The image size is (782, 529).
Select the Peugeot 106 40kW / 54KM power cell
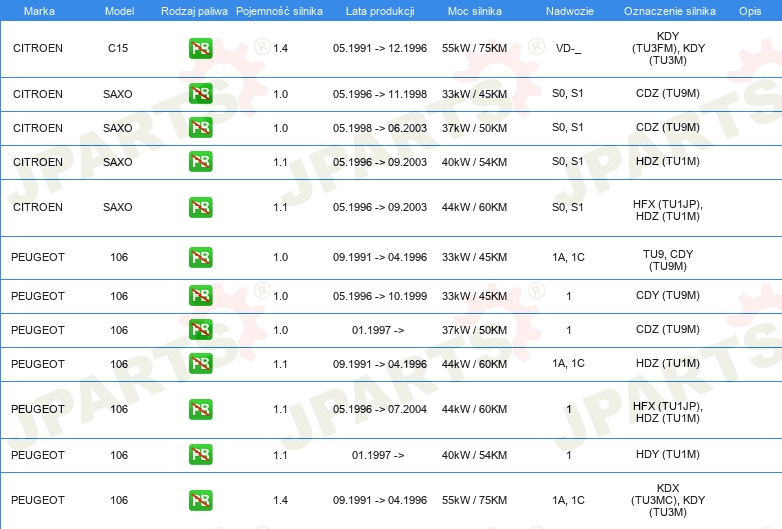click(x=474, y=455)
